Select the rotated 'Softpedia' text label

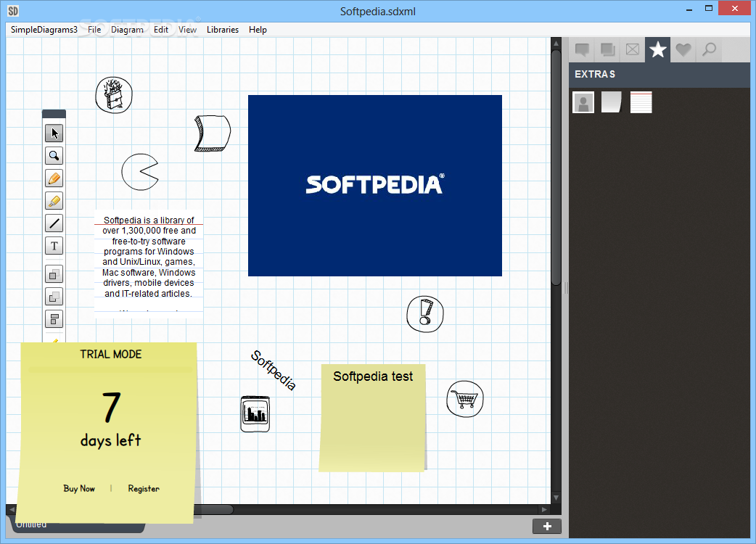[x=273, y=370]
